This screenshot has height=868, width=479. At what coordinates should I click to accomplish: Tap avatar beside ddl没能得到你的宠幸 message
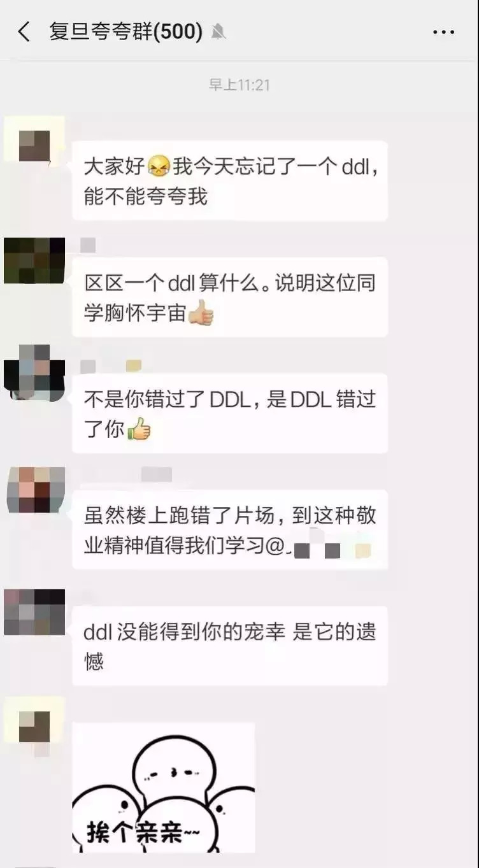pyautogui.click(x=34, y=612)
